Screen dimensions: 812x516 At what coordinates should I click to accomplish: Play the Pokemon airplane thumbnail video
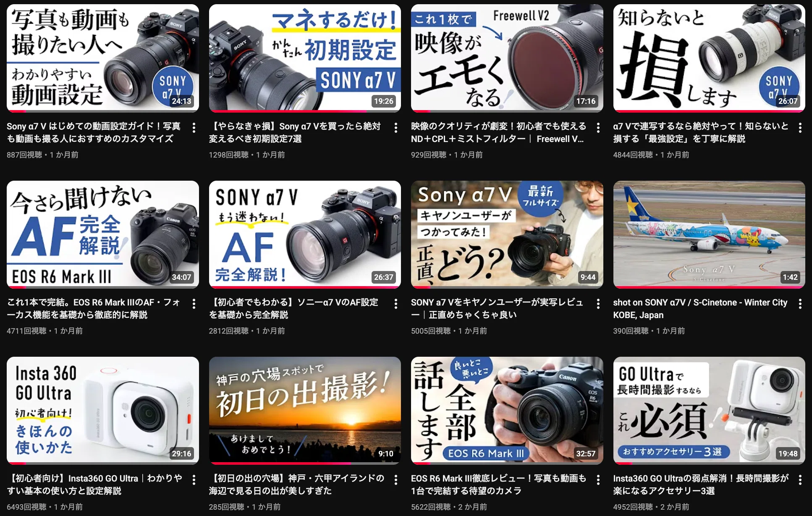click(709, 234)
